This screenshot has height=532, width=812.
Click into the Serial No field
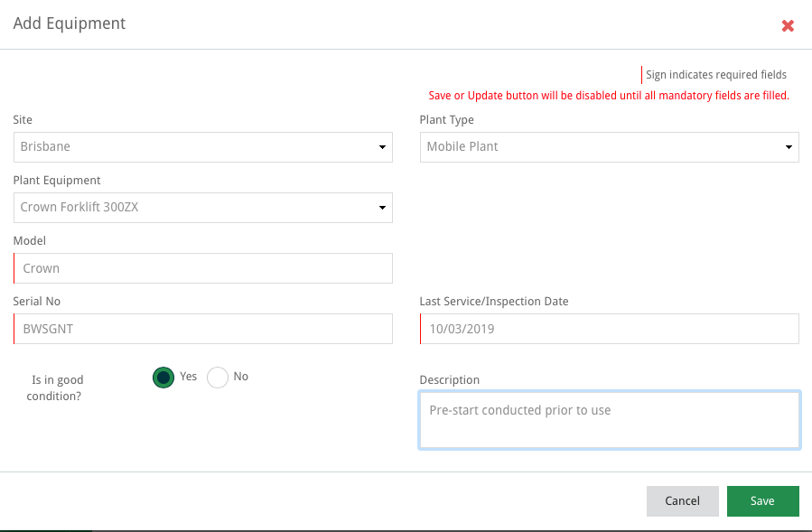tap(203, 329)
